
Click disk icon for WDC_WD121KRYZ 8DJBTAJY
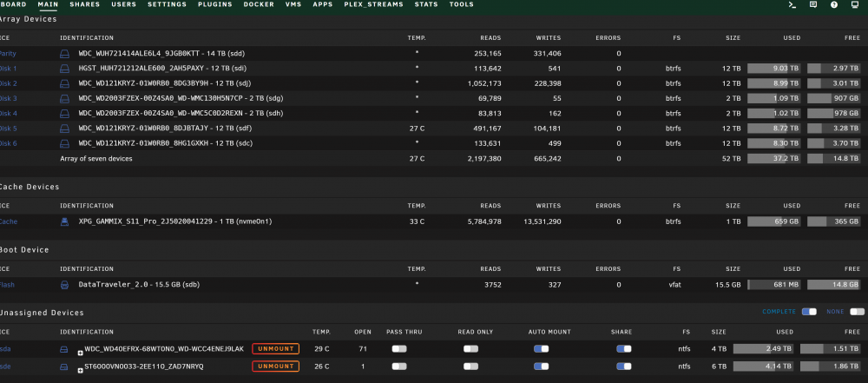pos(65,129)
